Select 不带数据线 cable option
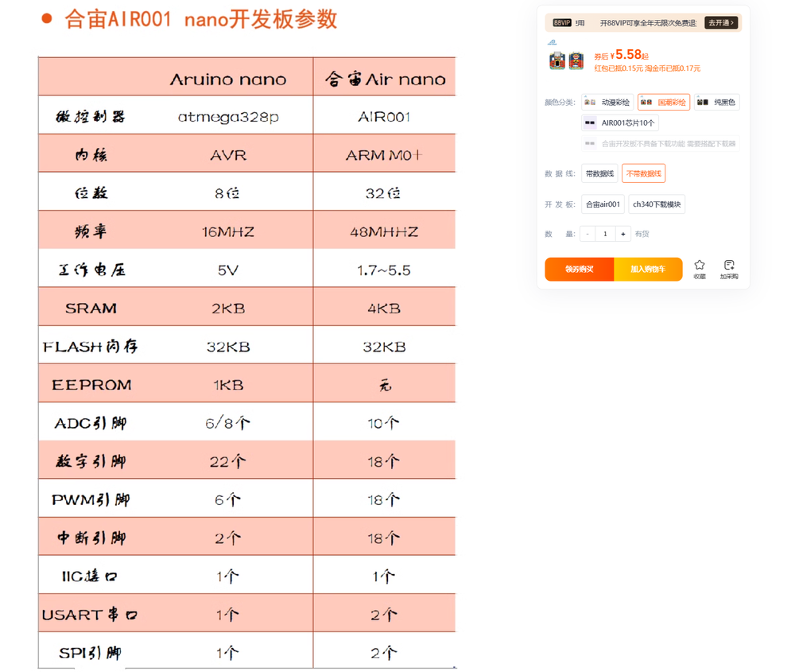Viewport: 795px width, 672px height. click(643, 173)
